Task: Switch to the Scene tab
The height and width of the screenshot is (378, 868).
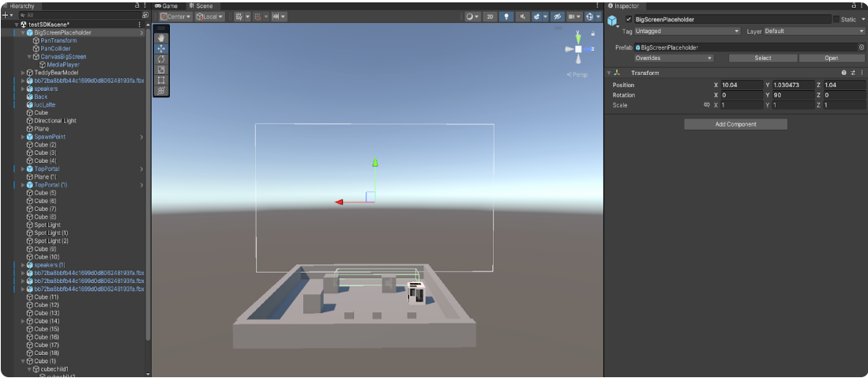Action: pyautogui.click(x=201, y=6)
